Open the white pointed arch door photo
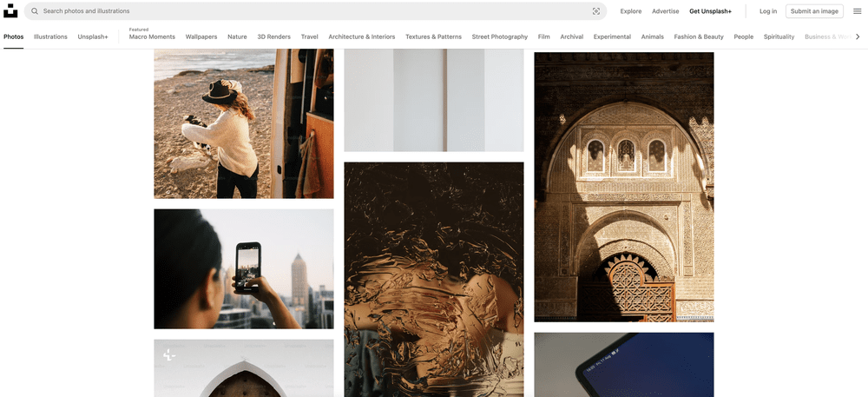The height and width of the screenshot is (397, 868). (244, 368)
